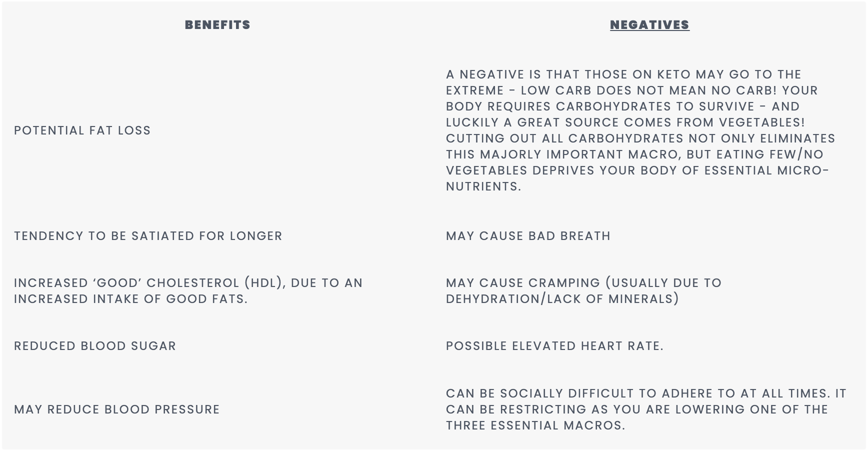Click 'Tendency to be satiated for longer'
This screenshot has height=450, width=868.
pyautogui.click(x=148, y=236)
